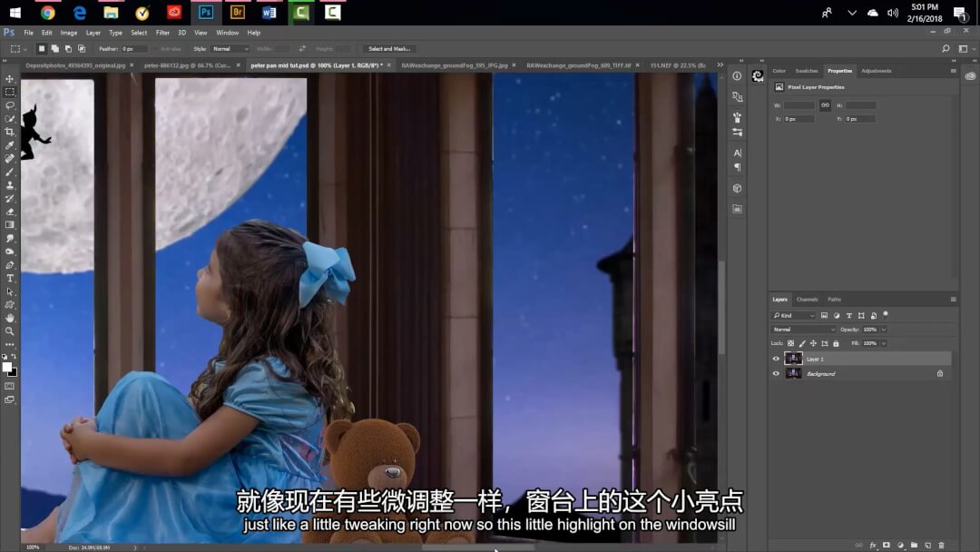Select the Type tool
The width and height of the screenshot is (980, 552).
[10, 279]
